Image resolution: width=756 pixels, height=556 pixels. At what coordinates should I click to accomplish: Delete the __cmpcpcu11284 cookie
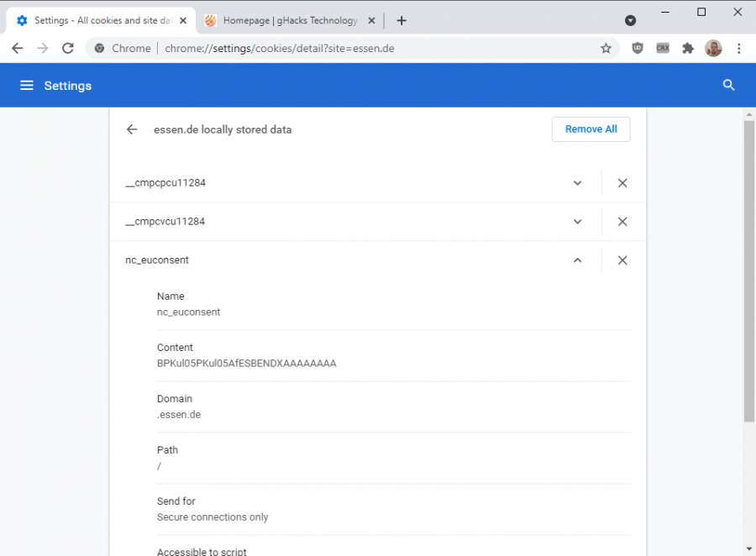(x=622, y=183)
